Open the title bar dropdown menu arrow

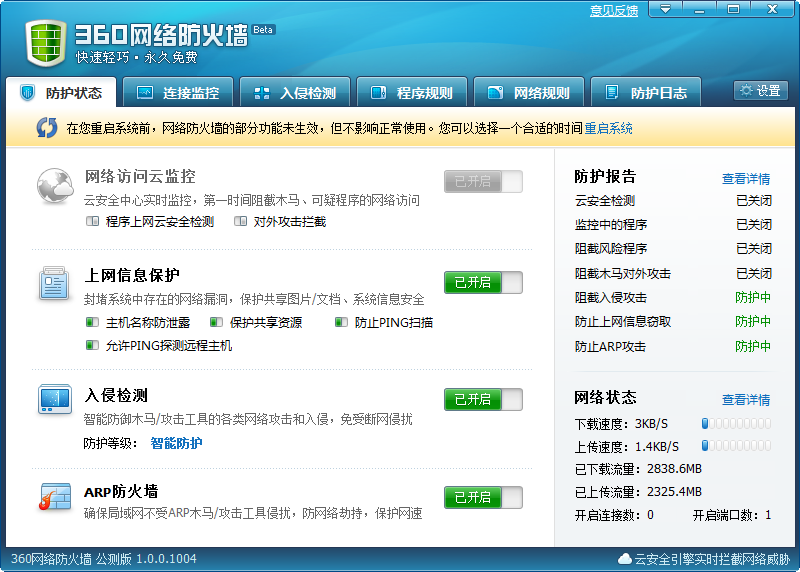[665, 9]
